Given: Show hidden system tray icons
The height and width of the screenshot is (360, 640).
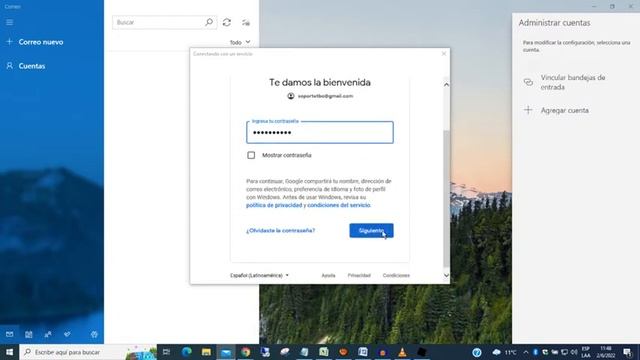Looking at the screenshot, I should click(x=526, y=352).
